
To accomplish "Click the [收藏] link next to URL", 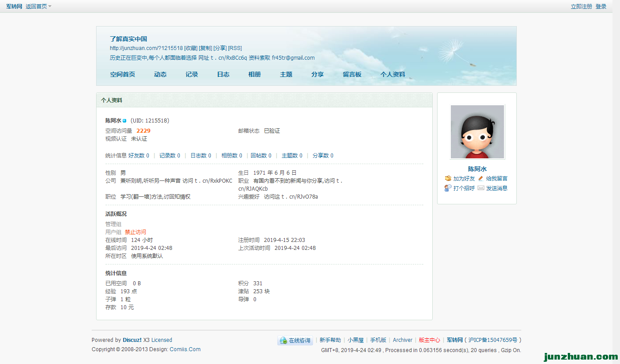I will coord(191,48).
